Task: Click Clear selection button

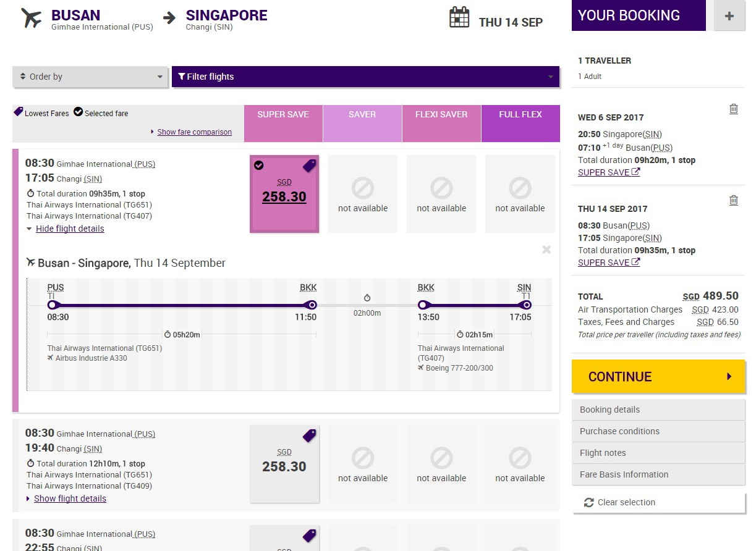Action: pyautogui.click(x=659, y=502)
